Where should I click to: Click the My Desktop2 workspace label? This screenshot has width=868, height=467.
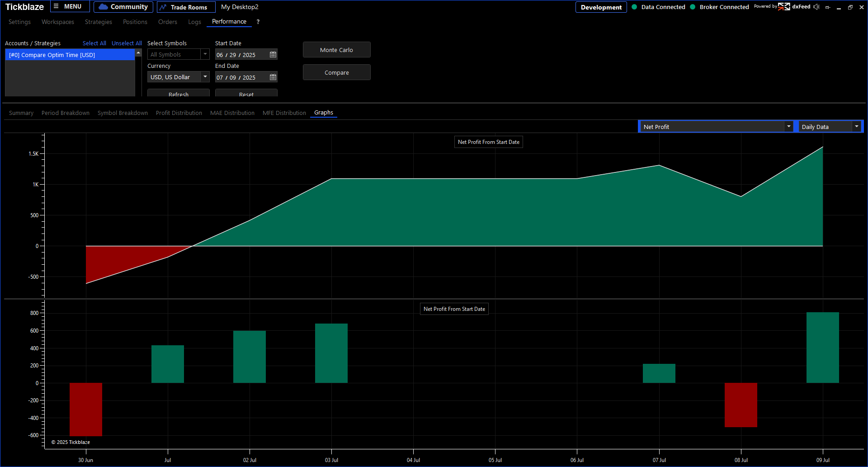point(240,7)
